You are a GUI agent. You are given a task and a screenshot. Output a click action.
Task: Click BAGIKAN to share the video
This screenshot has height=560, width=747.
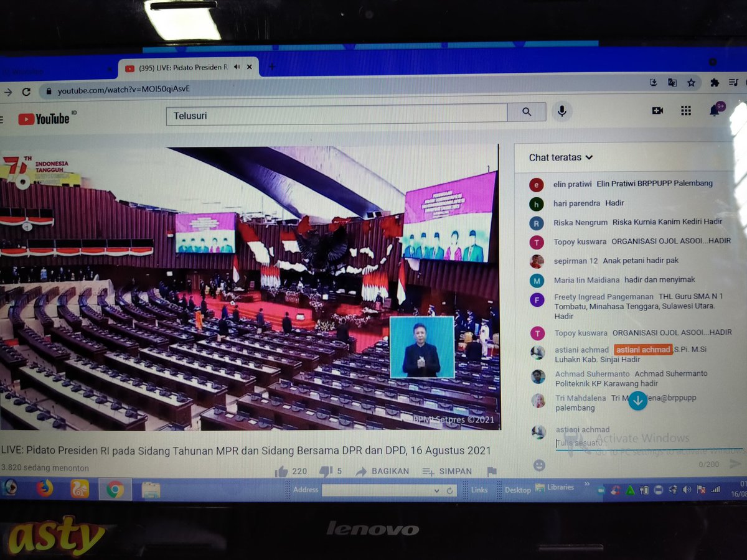tap(383, 472)
